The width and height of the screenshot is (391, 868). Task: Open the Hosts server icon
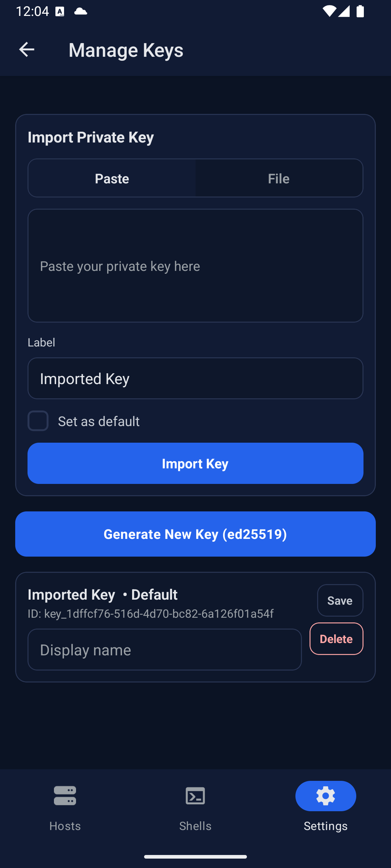click(65, 796)
